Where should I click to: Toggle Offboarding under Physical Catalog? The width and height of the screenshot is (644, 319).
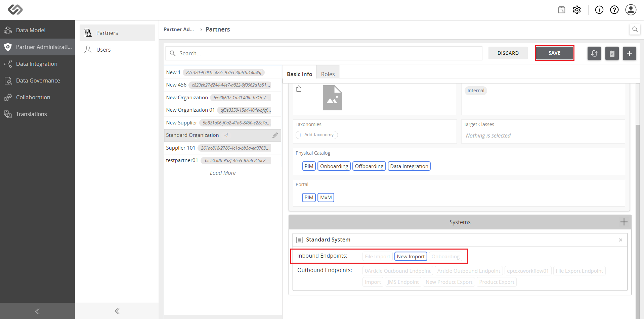(369, 166)
